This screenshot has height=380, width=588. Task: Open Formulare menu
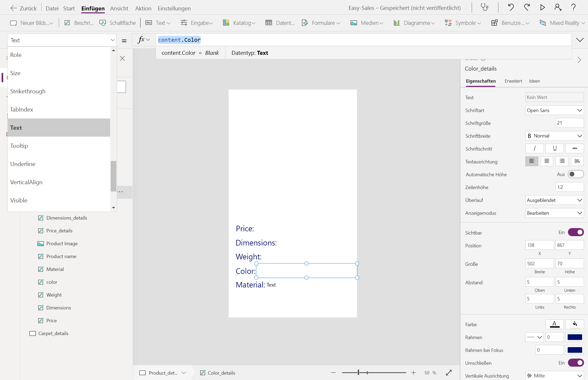tap(321, 23)
